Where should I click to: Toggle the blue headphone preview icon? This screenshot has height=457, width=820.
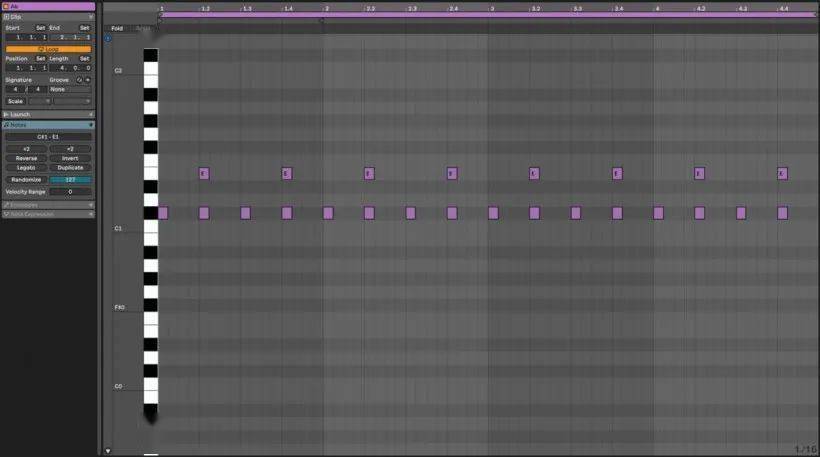[x=108, y=38]
